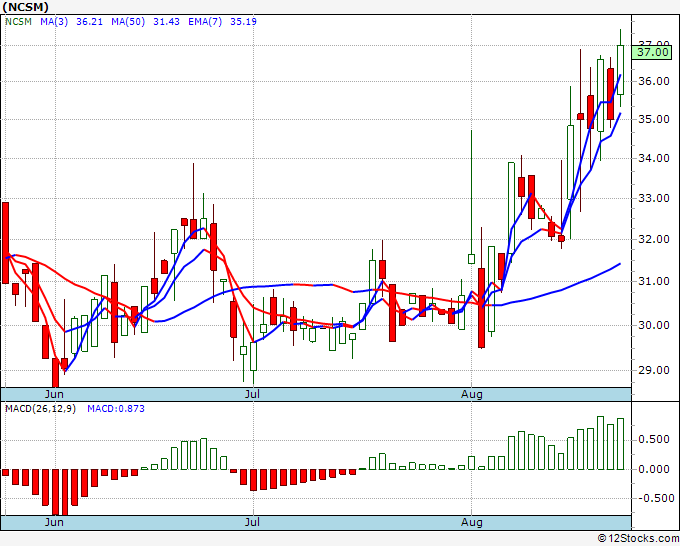
Task: Click Aug on the MACD panel timeline
Action: pyautogui.click(x=472, y=522)
